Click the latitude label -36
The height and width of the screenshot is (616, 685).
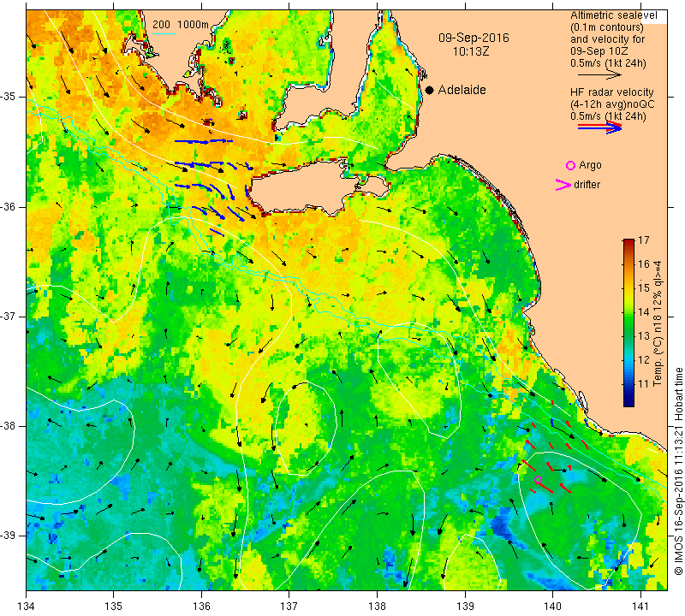tap(9, 206)
